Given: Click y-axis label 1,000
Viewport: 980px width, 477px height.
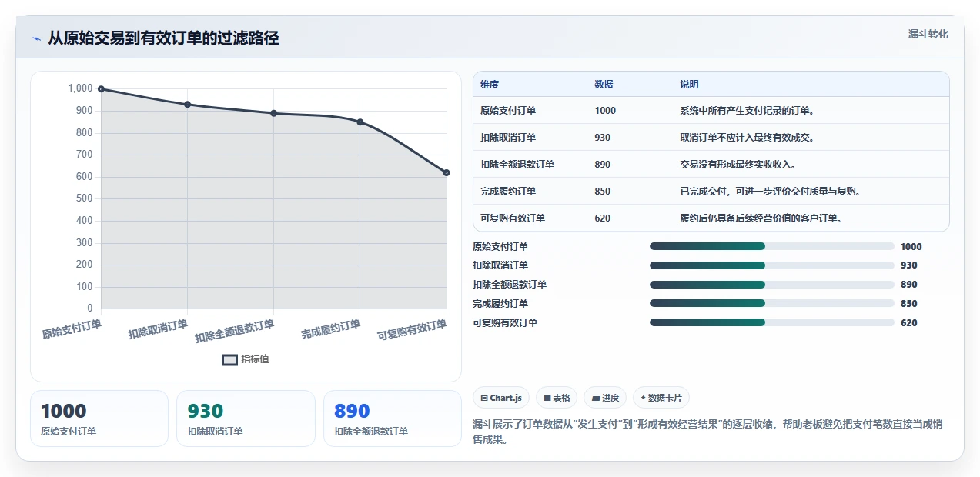Looking at the screenshot, I should [80, 88].
